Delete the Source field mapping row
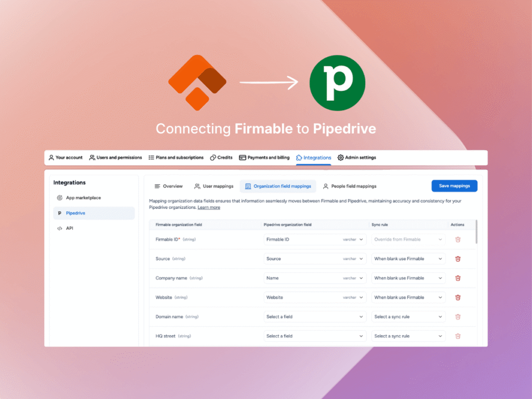 click(x=458, y=259)
